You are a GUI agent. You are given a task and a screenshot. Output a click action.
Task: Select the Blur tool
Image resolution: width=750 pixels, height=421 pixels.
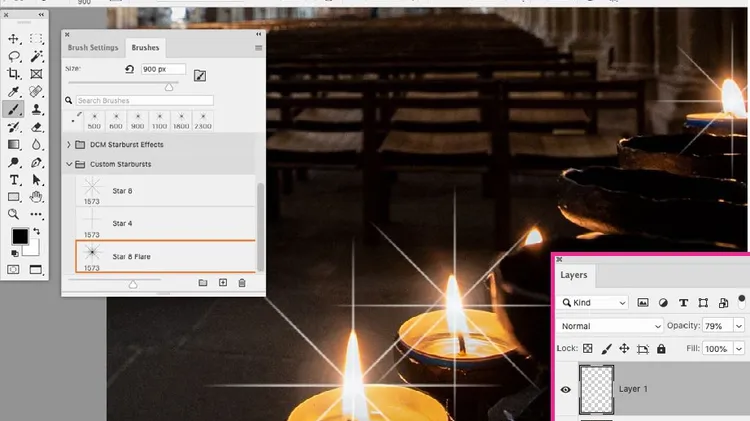[36, 144]
